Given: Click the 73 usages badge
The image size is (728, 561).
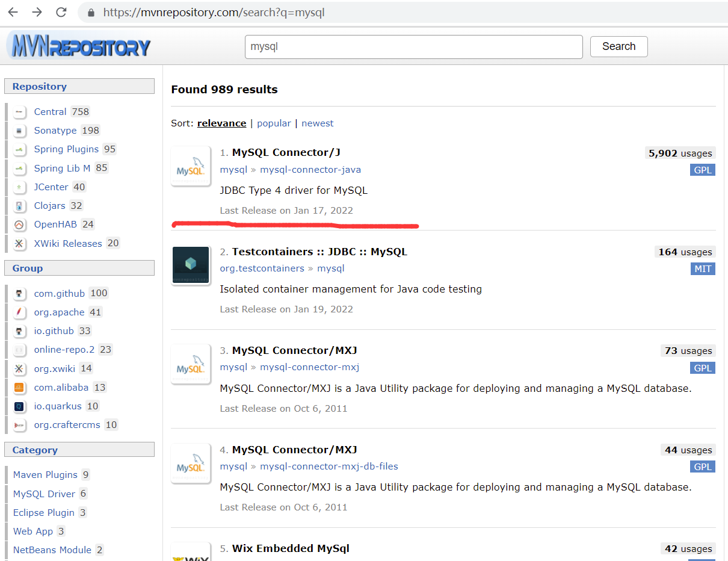Looking at the screenshot, I should point(688,351).
